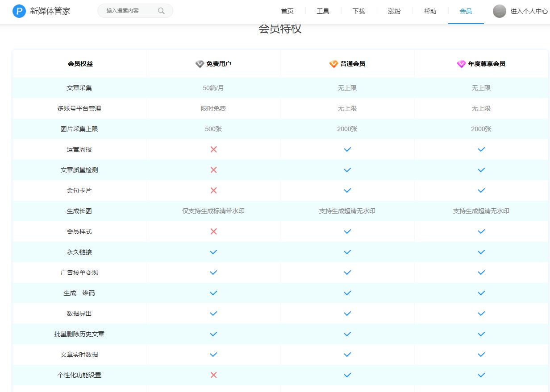Click the search magnifier icon

coord(161,11)
